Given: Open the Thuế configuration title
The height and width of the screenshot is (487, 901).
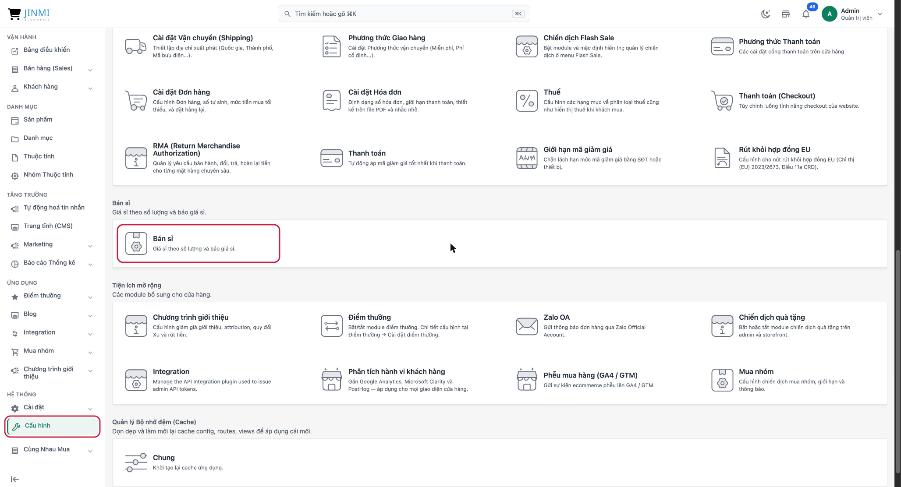Looking at the screenshot, I should click(x=552, y=92).
